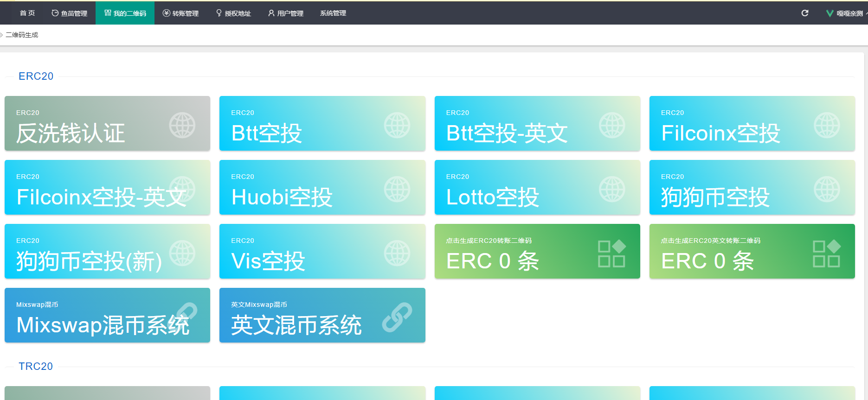Screen dimensions: 868x400
Task: Open the Filcoinx空投-英文 card
Action: point(107,187)
